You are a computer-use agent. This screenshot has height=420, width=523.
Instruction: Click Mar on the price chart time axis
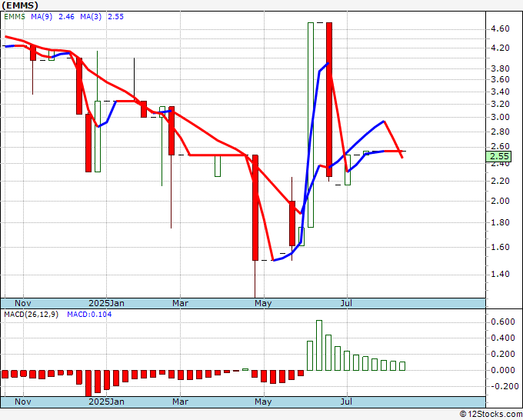coord(180,303)
